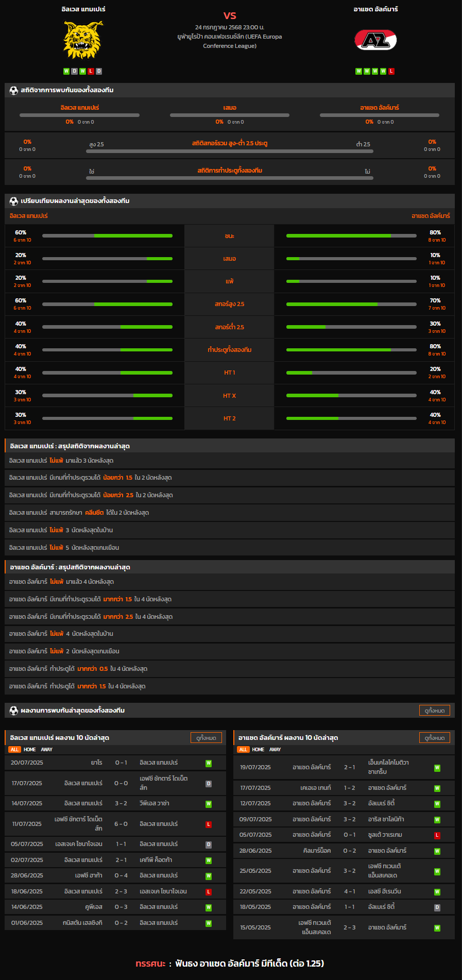Click the AZ Alkmaar red logo
The image size is (462, 980).
pyautogui.click(x=375, y=40)
